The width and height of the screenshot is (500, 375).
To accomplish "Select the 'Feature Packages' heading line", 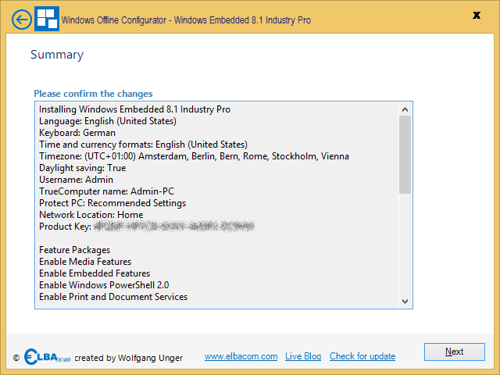I will 75,250.
